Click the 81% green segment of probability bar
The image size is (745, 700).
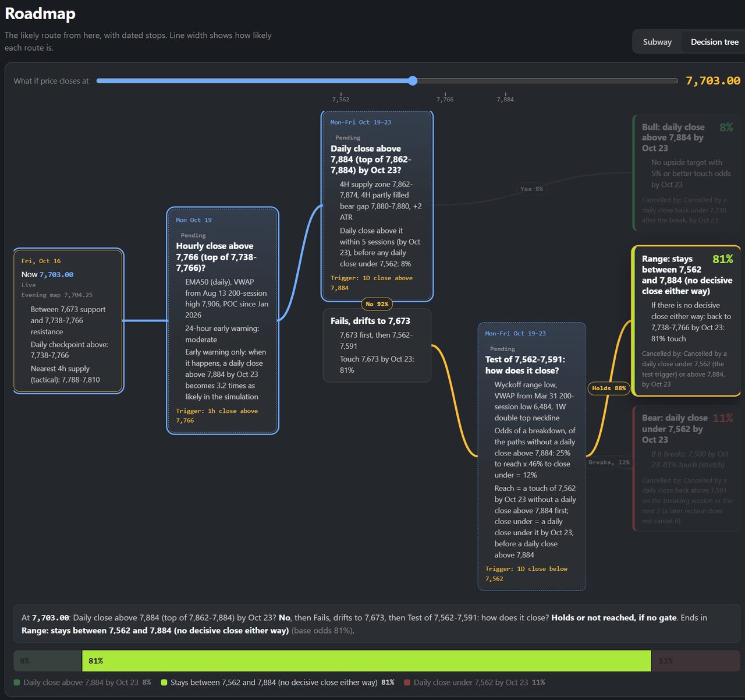367,661
